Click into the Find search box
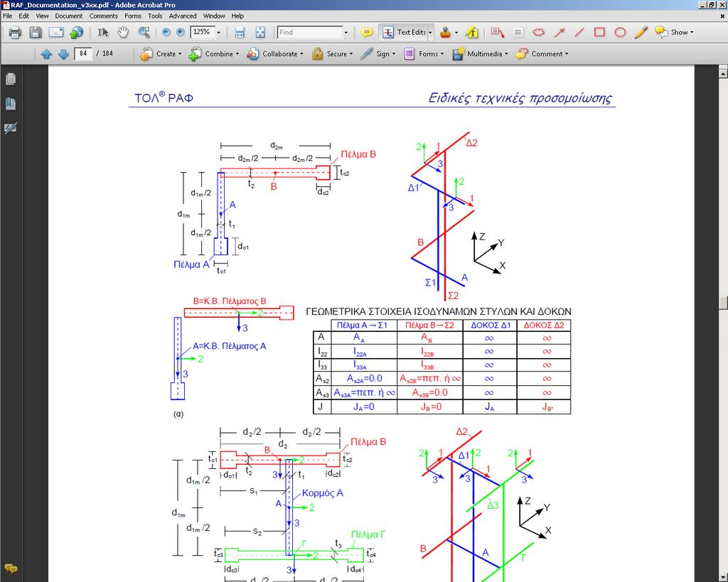Viewport: 728px width, 582px height. [310, 33]
